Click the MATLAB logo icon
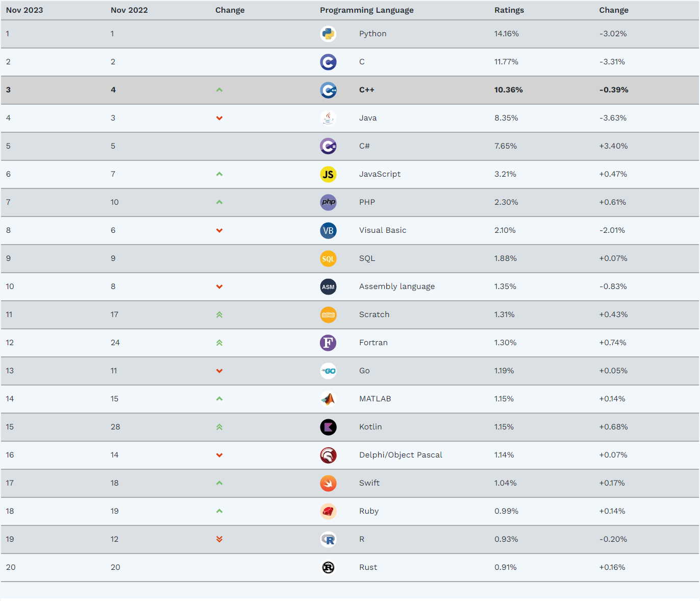 click(328, 399)
